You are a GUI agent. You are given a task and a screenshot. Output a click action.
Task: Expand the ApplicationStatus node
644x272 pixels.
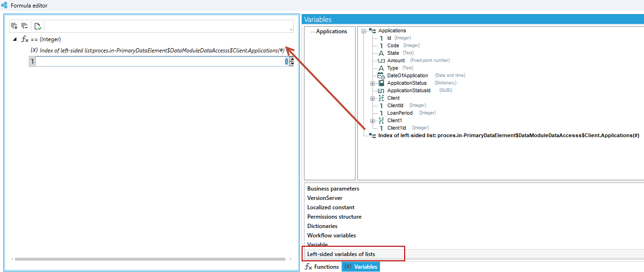point(373,83)
